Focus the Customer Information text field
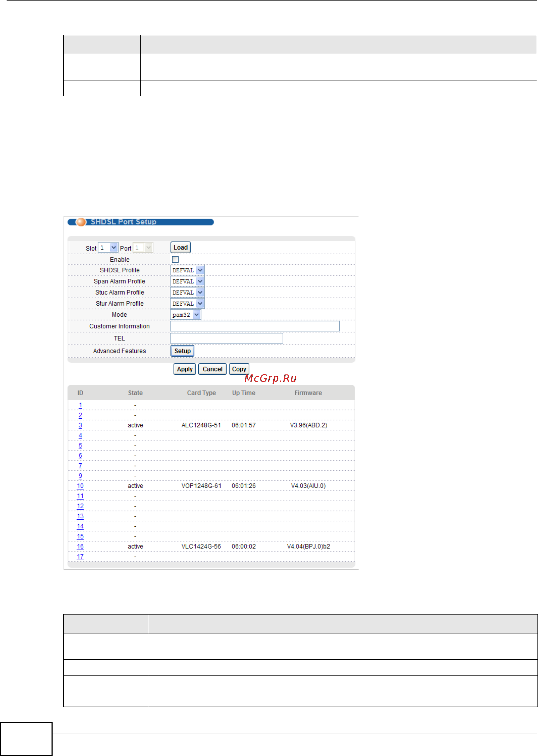Viewport: 538px width, 756px height. (x=254, y=326)
